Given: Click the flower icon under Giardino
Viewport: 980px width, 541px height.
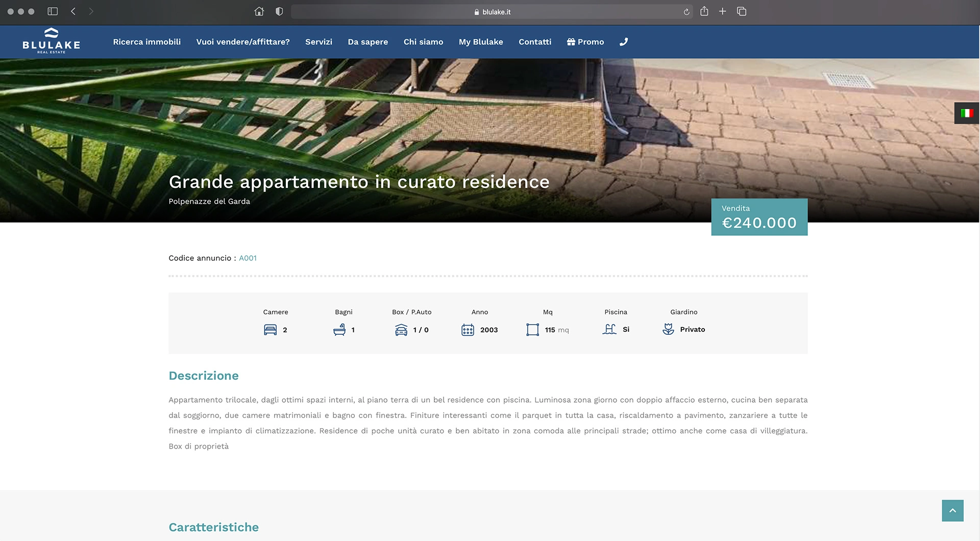Looking at the screenshot, I should coord(668,329).
